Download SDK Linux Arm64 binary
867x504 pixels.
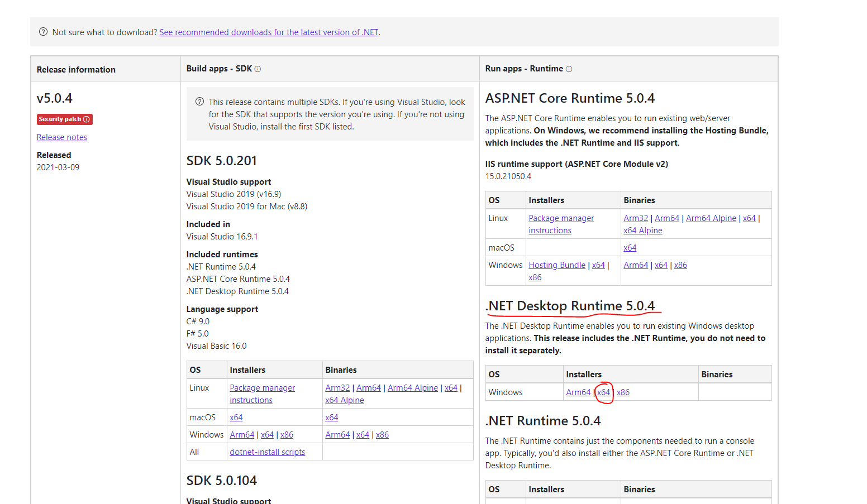369,388
